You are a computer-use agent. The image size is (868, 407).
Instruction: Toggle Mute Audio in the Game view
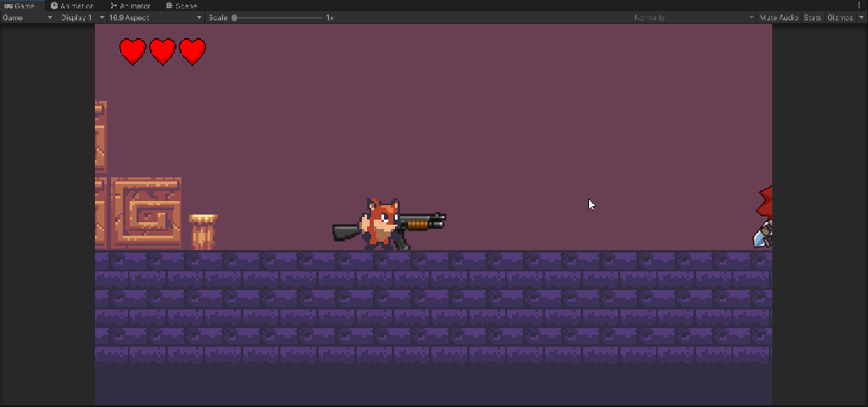[x=778, y=18]
